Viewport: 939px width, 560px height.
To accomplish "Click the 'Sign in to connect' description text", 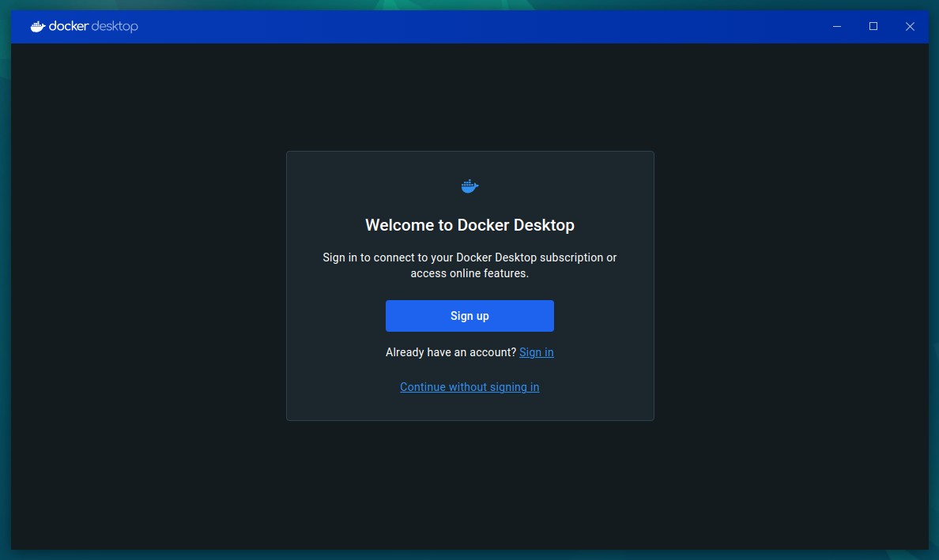I will point(469,265).
